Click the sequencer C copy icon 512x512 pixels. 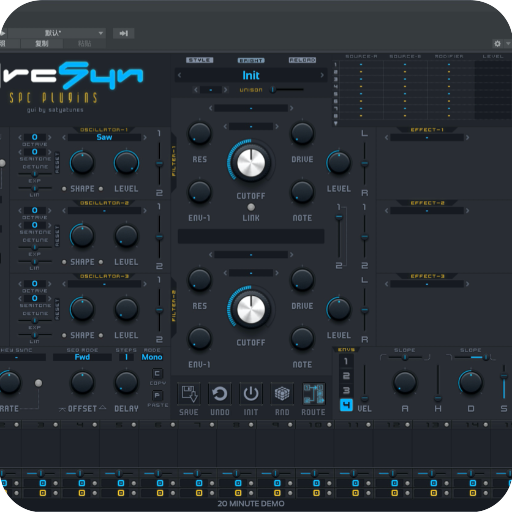[x=157, y=373]
